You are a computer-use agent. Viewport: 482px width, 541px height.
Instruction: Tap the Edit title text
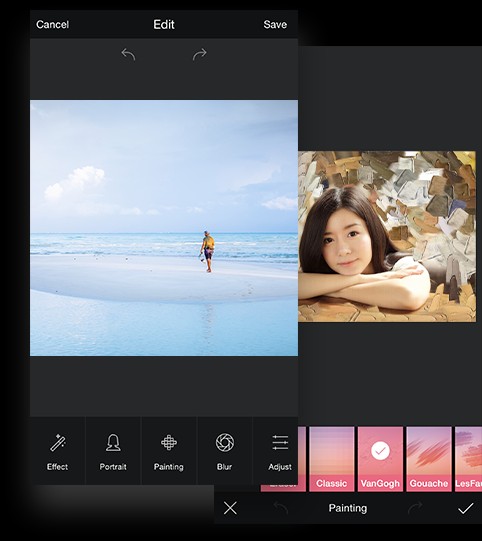[x=164, y=24]
